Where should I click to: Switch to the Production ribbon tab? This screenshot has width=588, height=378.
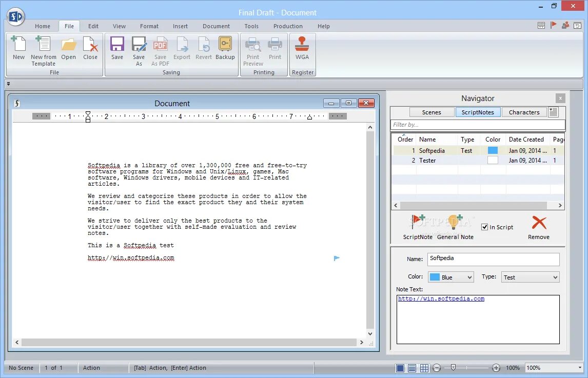coord(288,26)
